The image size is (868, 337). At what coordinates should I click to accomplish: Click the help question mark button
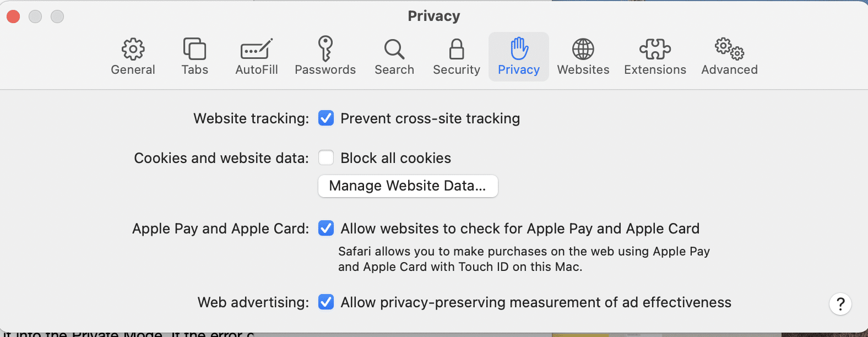840,303
